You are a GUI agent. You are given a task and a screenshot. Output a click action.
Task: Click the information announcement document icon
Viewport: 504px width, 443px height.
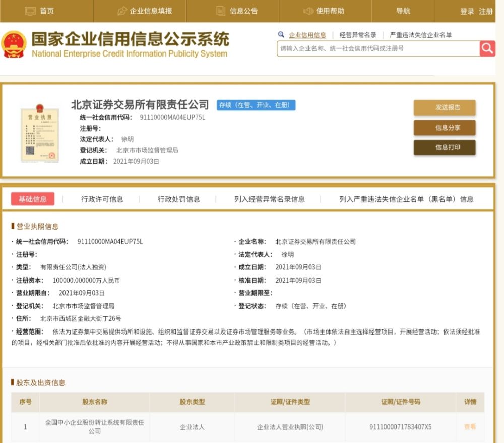coord(221,11)
